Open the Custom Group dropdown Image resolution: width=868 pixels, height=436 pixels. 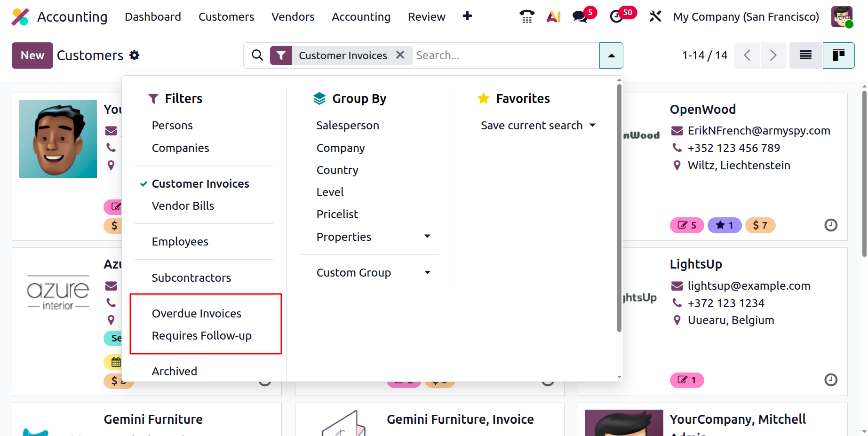[x=427, y=273]
